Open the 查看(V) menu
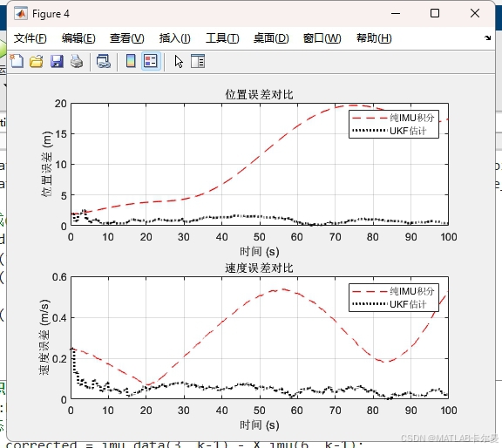This screenshot has width=502, height=448. [x=126, y=38]
